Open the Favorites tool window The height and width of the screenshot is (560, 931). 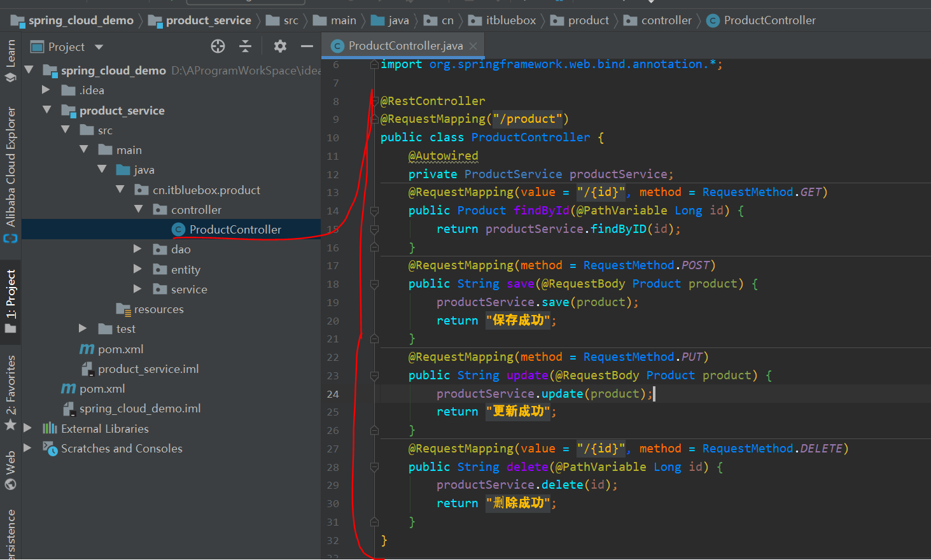pos(10,388)
